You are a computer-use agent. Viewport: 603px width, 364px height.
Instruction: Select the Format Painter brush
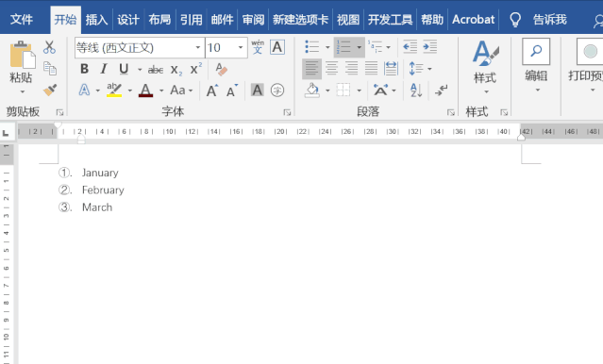click(x=50, y=90)
